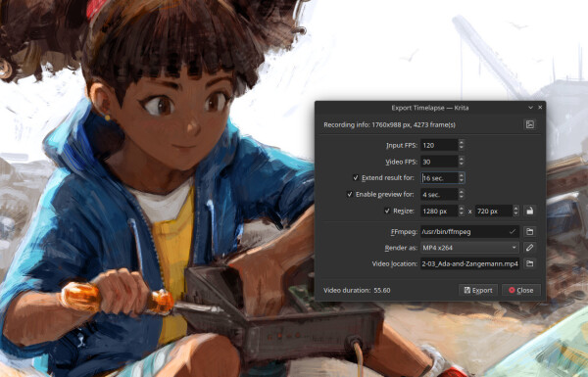Uncheck the Extend result for checkbox

(356, 177)
